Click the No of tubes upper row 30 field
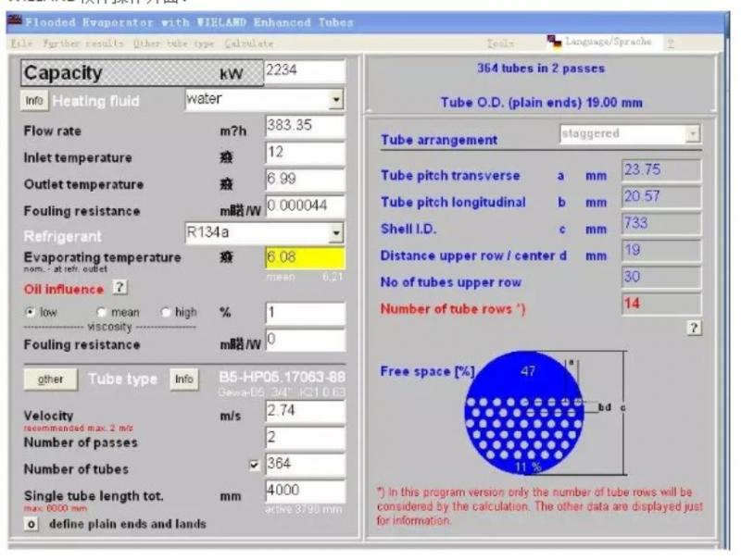The image size is (741, 560). click(661, 277)
